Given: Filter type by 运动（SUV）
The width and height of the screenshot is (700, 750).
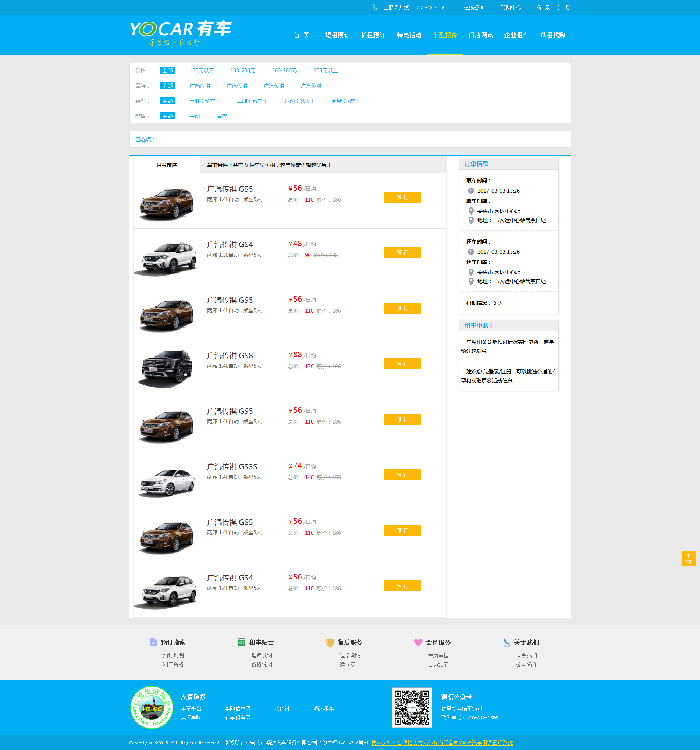Looking at the screenshot, I should (299, 101).
